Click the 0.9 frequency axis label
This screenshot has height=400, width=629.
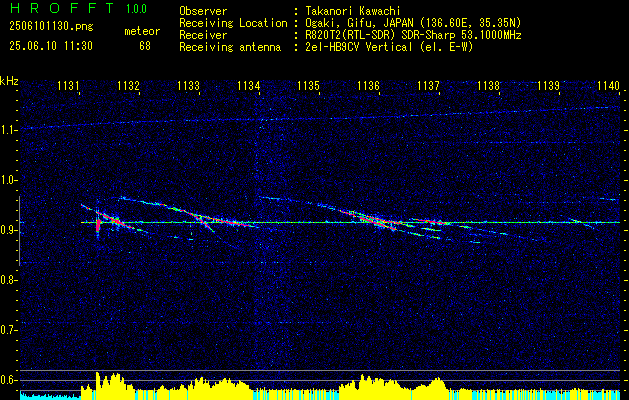(x=8, y=230)
